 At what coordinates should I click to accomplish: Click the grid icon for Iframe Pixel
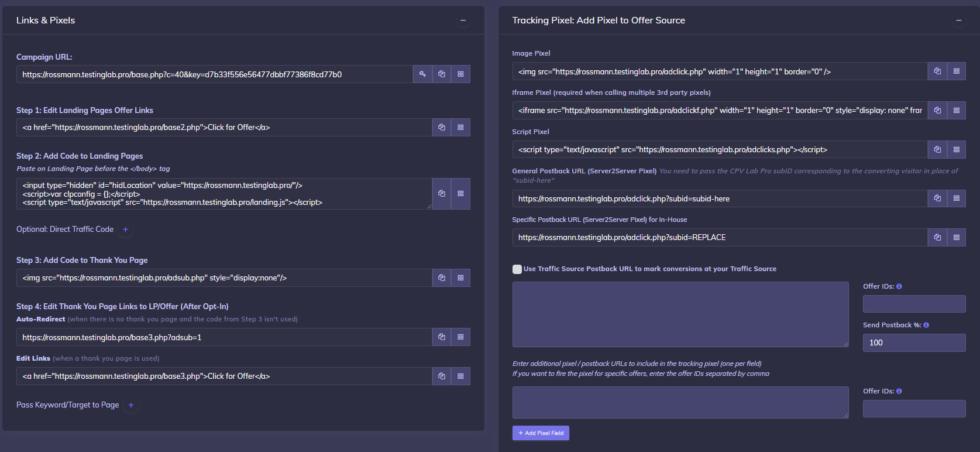pos(957,110)
